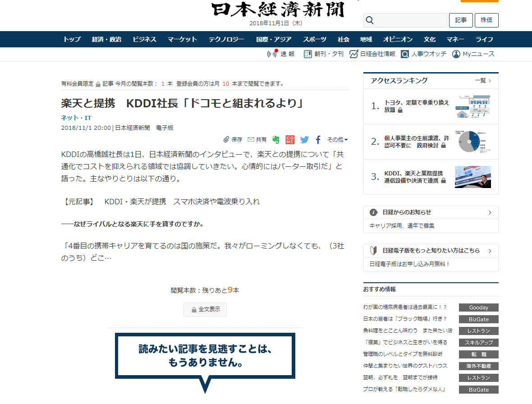Share the article on Twitter
Image resolution: width=532 pixels, height=404 pixels.
(x=304, y=139)
